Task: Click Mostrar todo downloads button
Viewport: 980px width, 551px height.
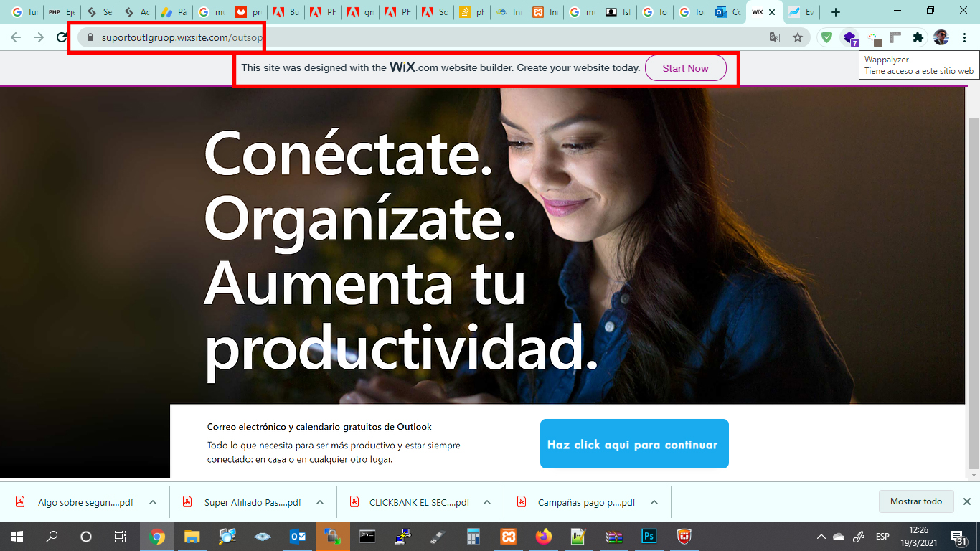Action: pyautogui.click(x=915, y=501)
